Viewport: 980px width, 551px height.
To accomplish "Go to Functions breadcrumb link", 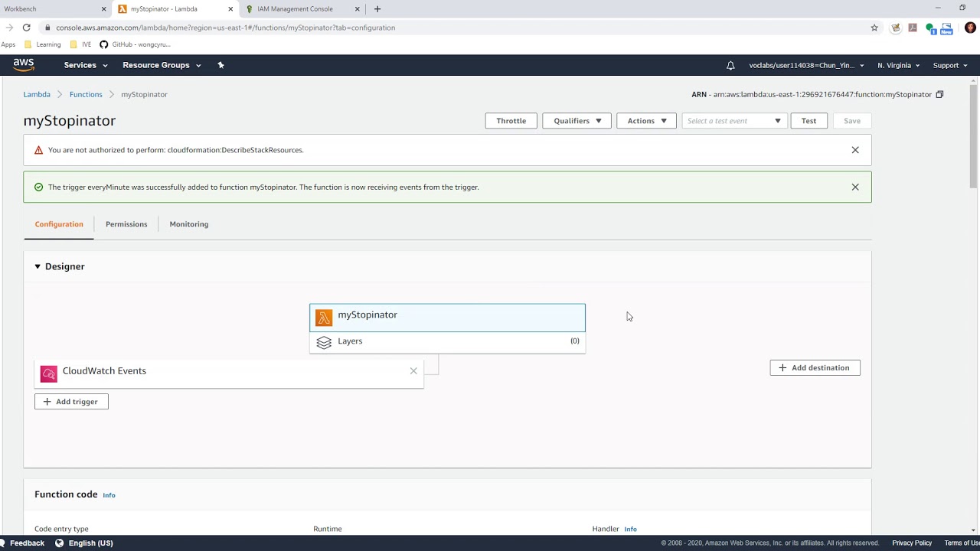I will [x=86, y=94].
